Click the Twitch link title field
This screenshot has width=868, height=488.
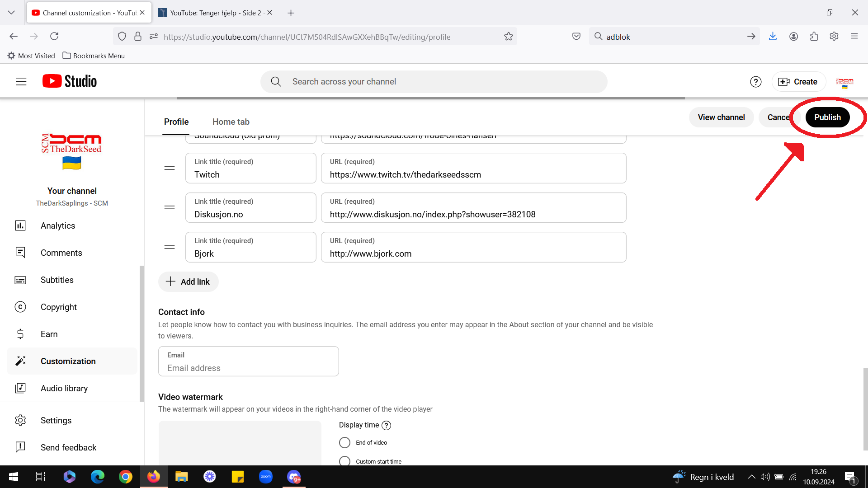(251, 168)
